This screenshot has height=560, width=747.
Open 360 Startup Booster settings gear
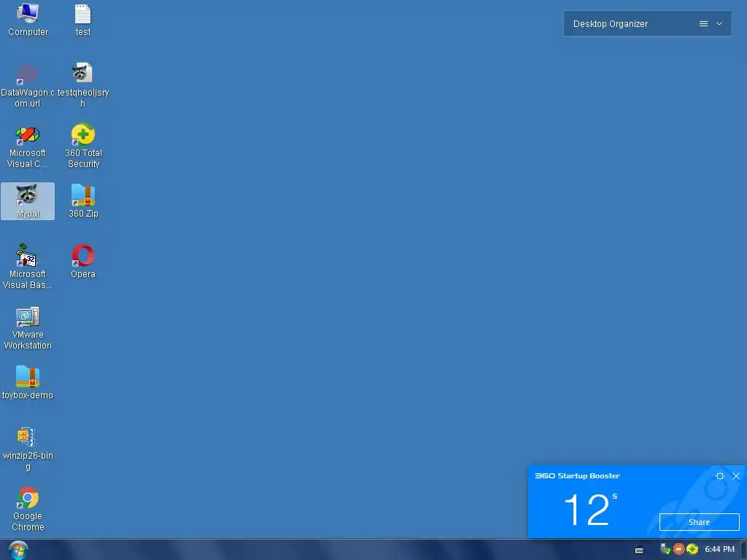720,475
